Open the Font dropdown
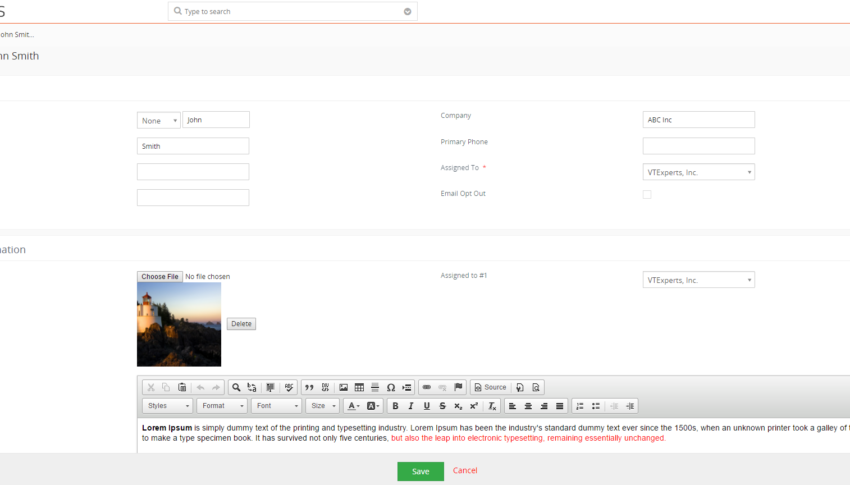850x485 pixels. point(276,406)
